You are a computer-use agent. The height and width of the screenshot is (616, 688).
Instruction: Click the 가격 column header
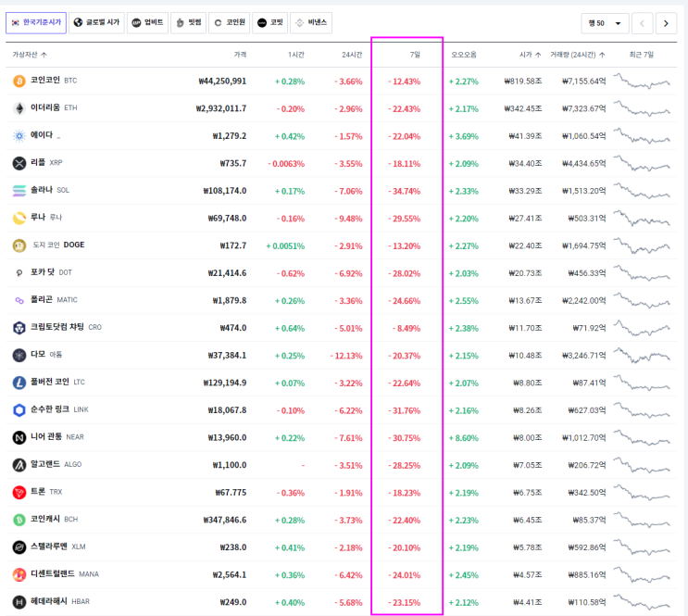tap(240, 55)
